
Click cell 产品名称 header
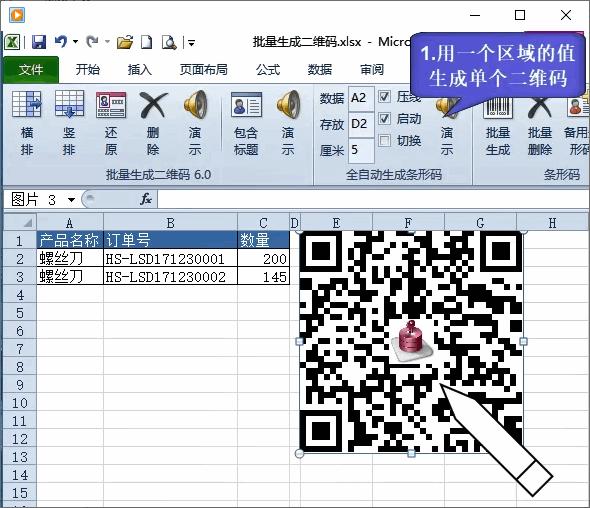point(70,240)
